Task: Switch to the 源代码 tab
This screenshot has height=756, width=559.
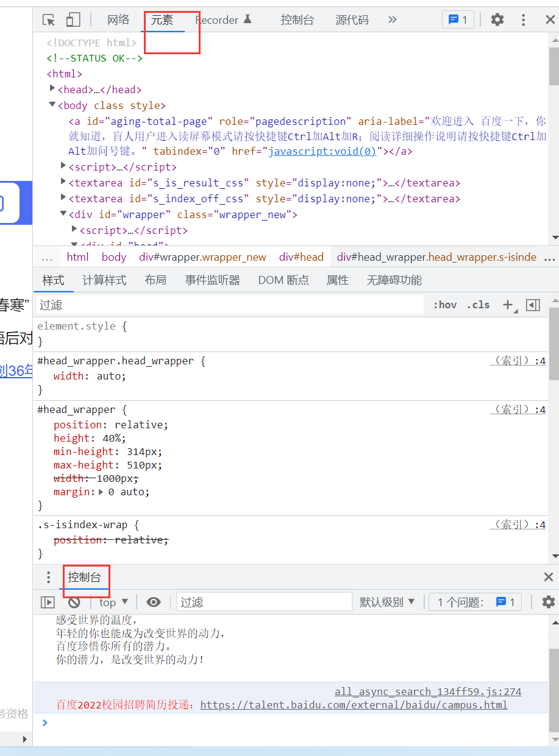Action: pyautogui.click(x=352, y=20)
